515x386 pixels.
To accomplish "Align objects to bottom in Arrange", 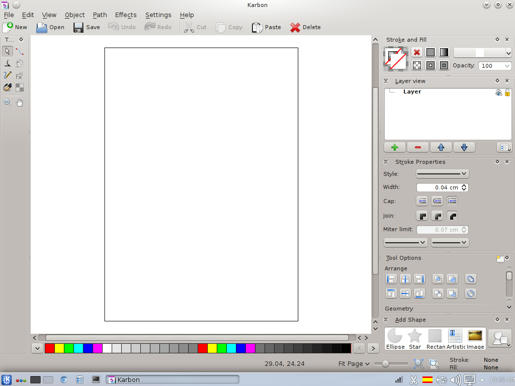I will (419, 293).
